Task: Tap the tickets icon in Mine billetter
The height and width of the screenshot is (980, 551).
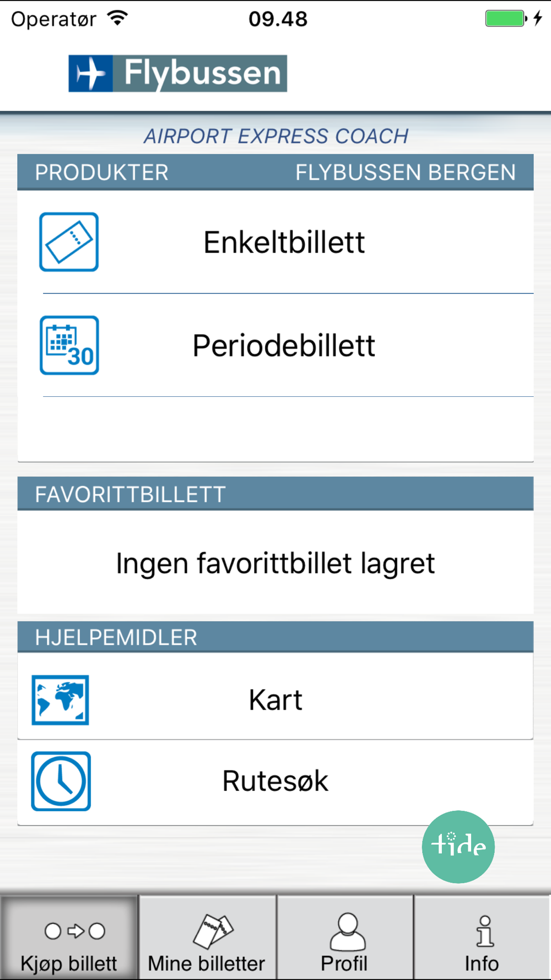Action: [x=213, y=931]
